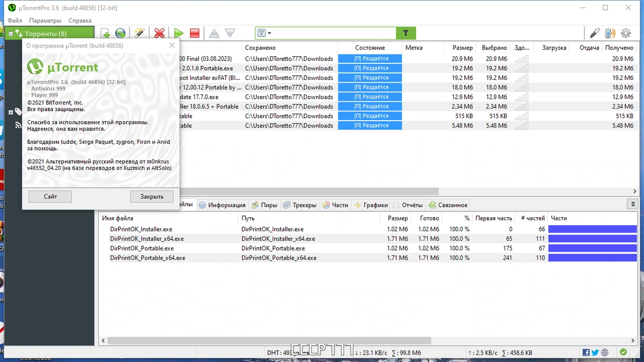Click pieces bar for DirPrintOK_Installer.exe
Image resolution: width=644 pixels, height=362 pixels.
pyautogui.click(x=592, y=229)
